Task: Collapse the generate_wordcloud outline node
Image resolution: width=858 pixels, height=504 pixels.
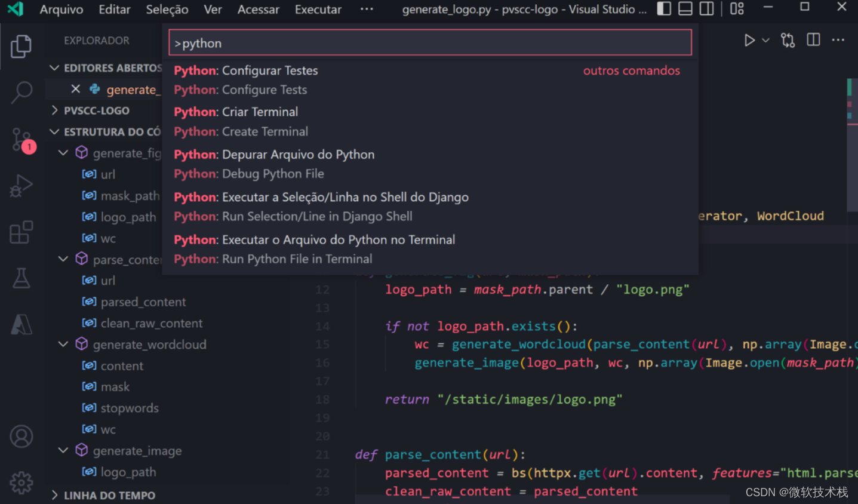Action: (63, 344)
